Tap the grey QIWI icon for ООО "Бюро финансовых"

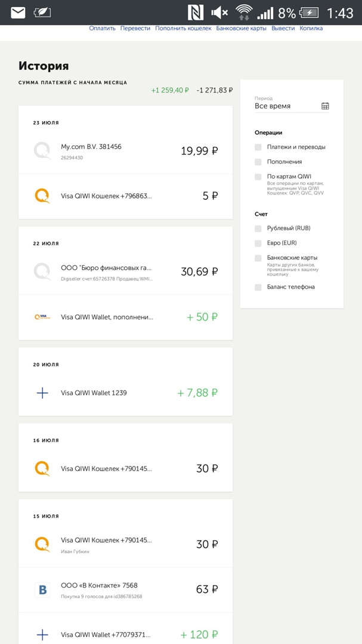(x=42, y=271)
